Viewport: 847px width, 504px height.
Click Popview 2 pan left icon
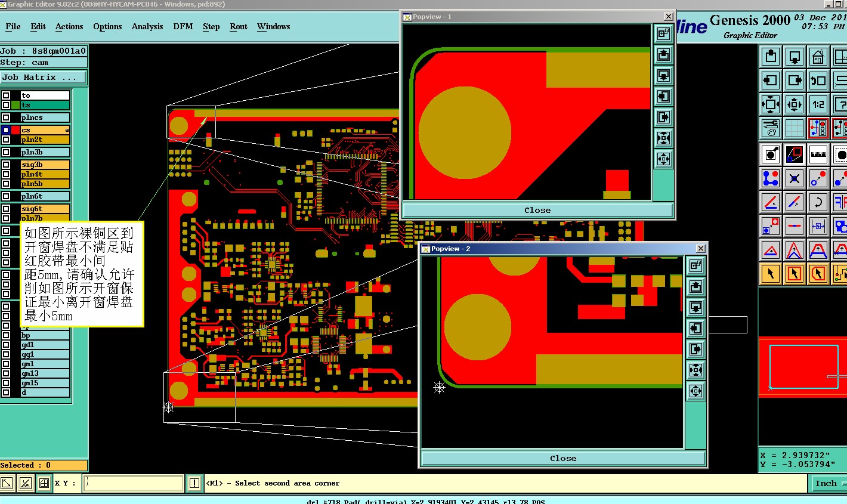(x=695, y=329)
